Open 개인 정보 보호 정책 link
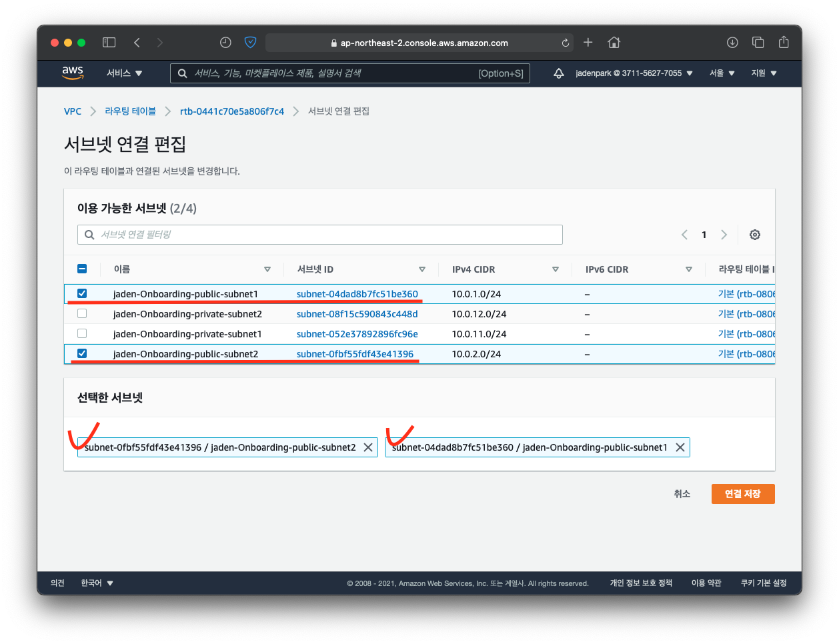The width and height of the screenshot is (839, 644). (641, 583)
